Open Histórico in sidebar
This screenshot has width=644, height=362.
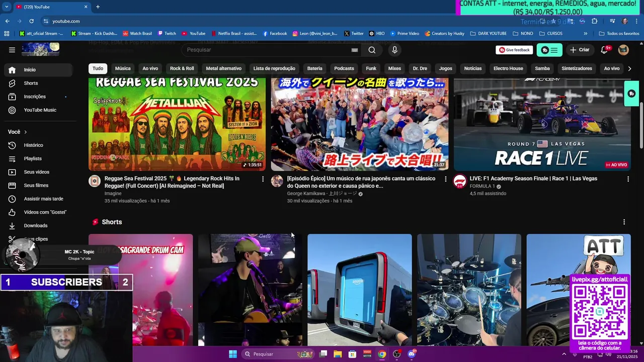click(x=37, y=145)
